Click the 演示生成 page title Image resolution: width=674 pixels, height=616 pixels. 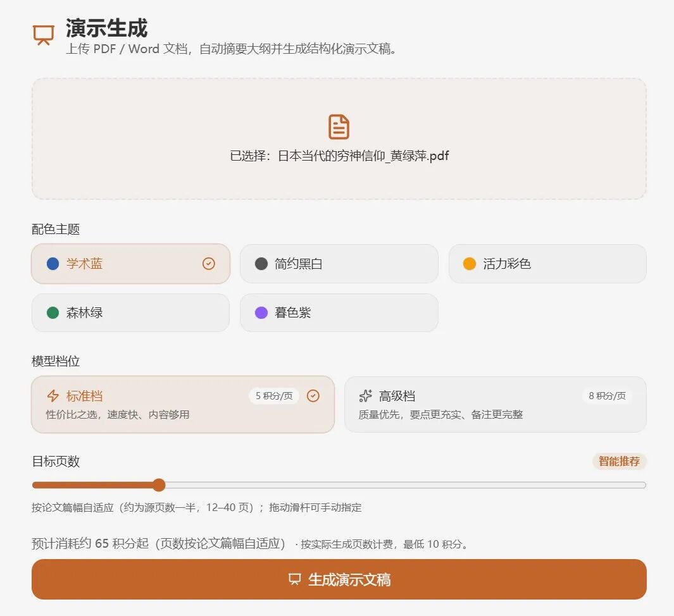106,28
